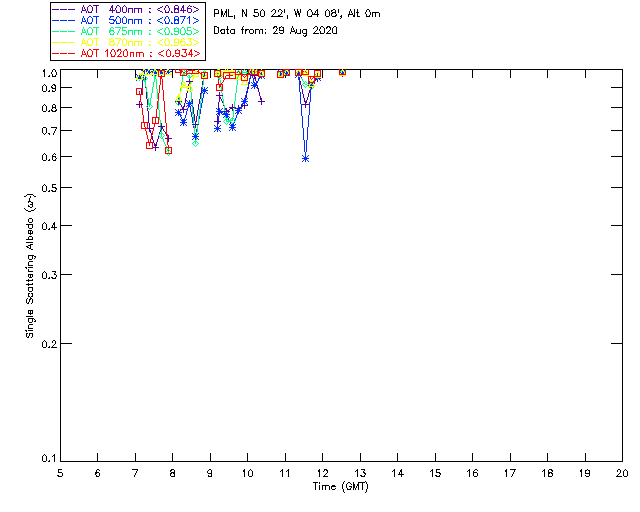Click the AOT 500nm legend entry

127,20
